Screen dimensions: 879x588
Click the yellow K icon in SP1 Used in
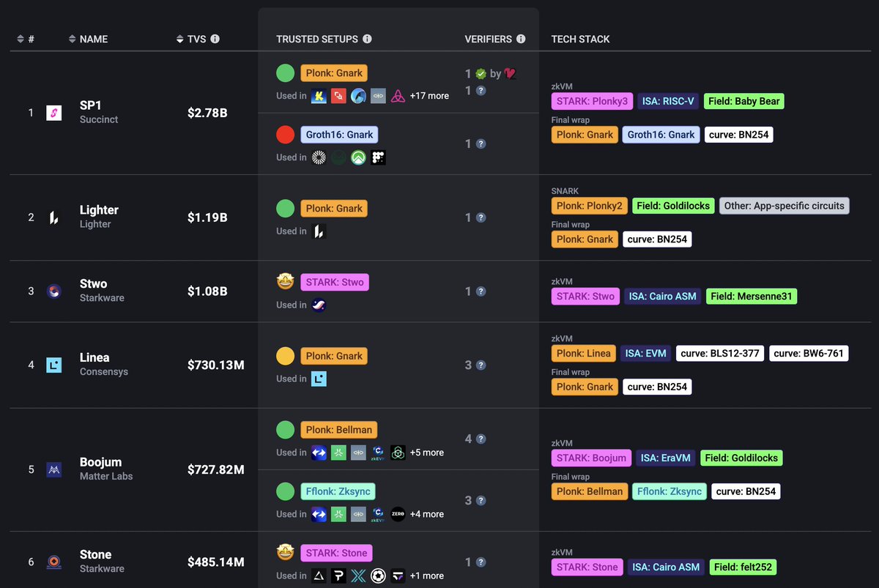pos(319,96)
